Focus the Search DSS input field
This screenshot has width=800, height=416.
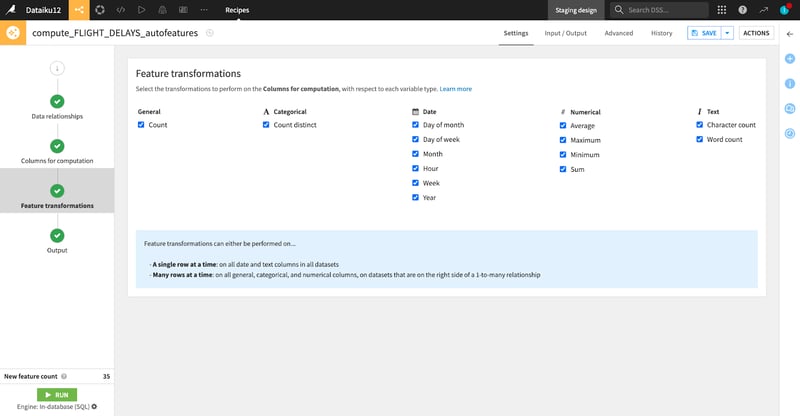pyautogui.click(x=659, y=10)
